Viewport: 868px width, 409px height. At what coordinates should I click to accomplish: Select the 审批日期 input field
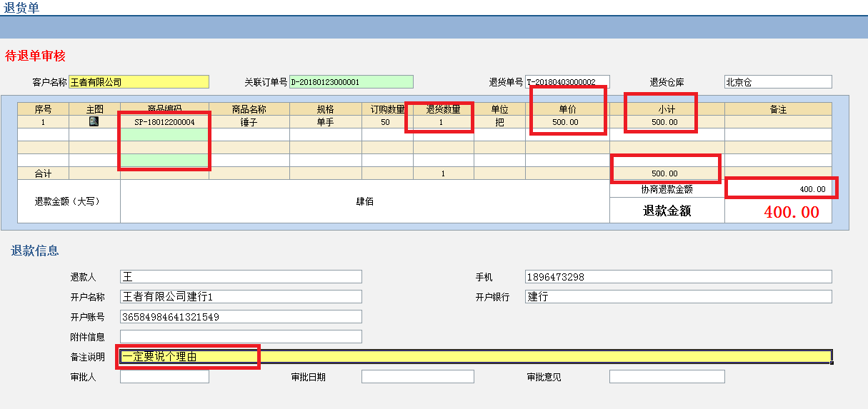coord(417,377)
